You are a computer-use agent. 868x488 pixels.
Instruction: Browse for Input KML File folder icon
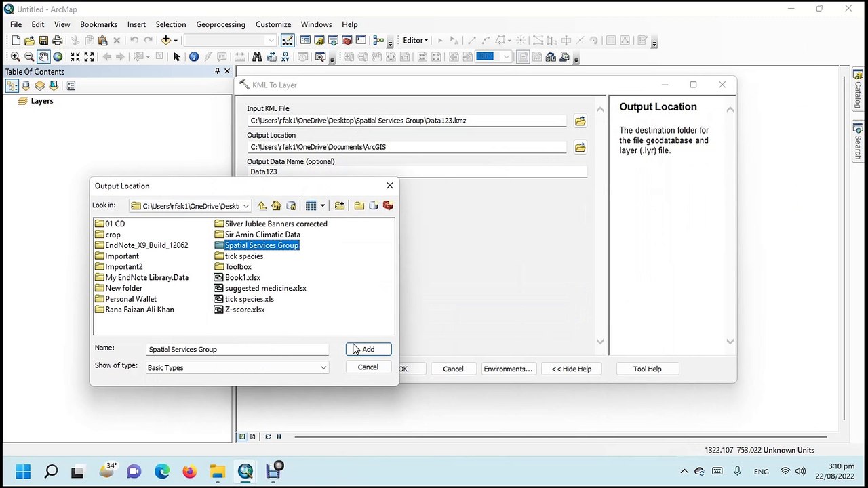pyautogui.click(x=580, y=121)
